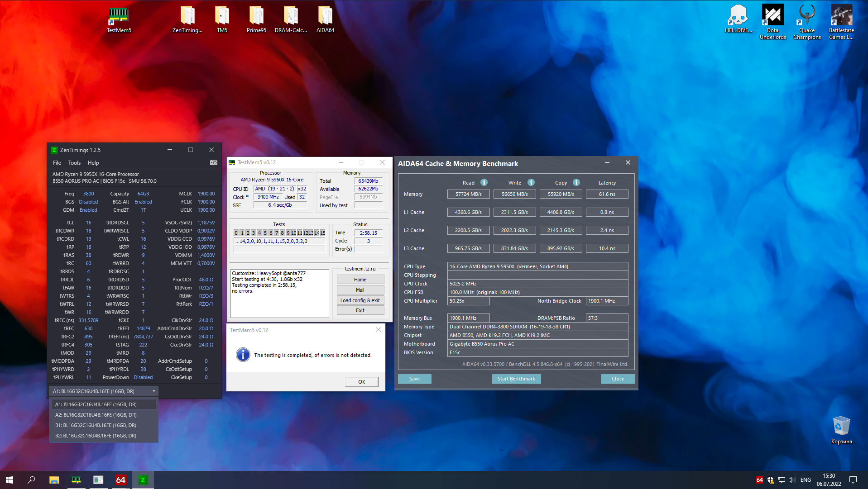
Task: Open the AIDA64 desktop folder
Action: [325, 19]
